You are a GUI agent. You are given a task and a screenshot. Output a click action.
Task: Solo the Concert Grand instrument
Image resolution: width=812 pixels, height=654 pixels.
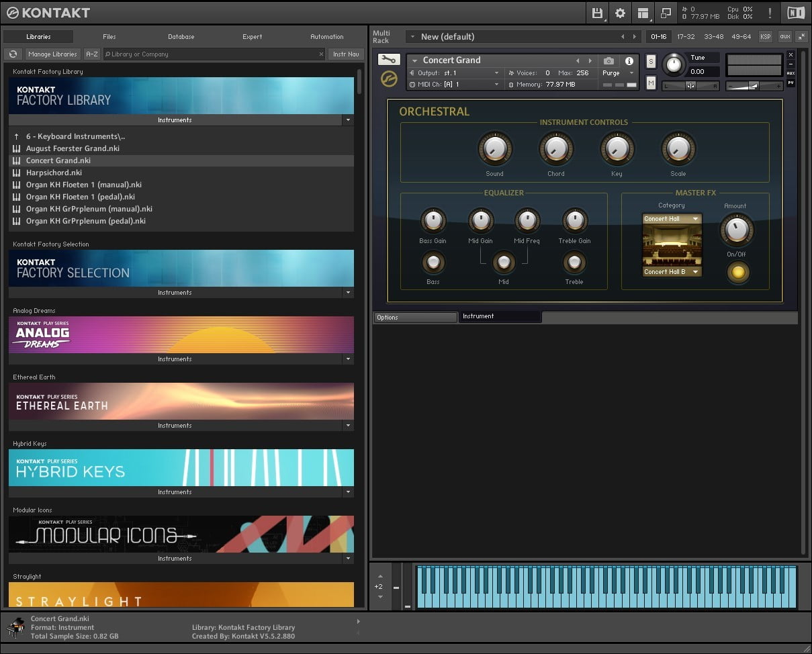pos(651,62)
